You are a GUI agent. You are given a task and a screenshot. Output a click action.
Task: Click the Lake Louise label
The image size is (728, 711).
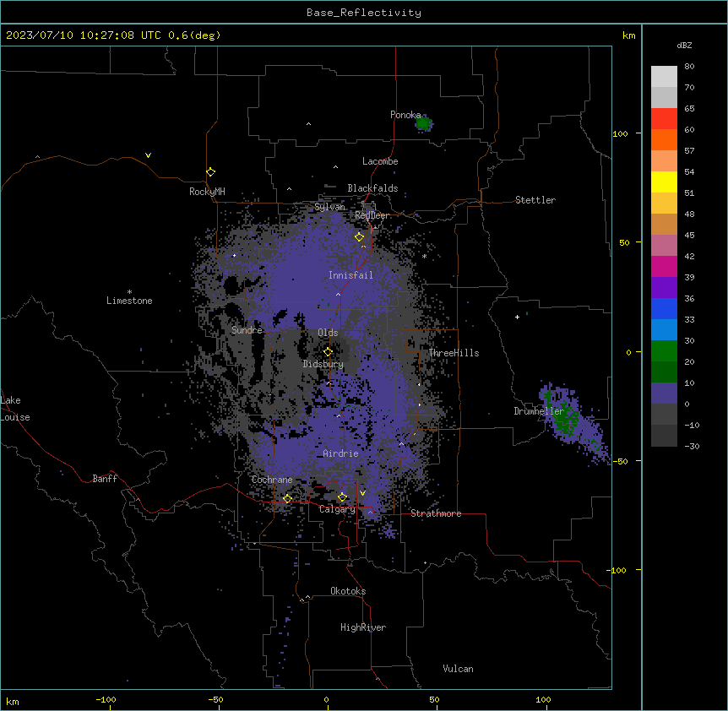pyautogui.click(x=15, y=409)
